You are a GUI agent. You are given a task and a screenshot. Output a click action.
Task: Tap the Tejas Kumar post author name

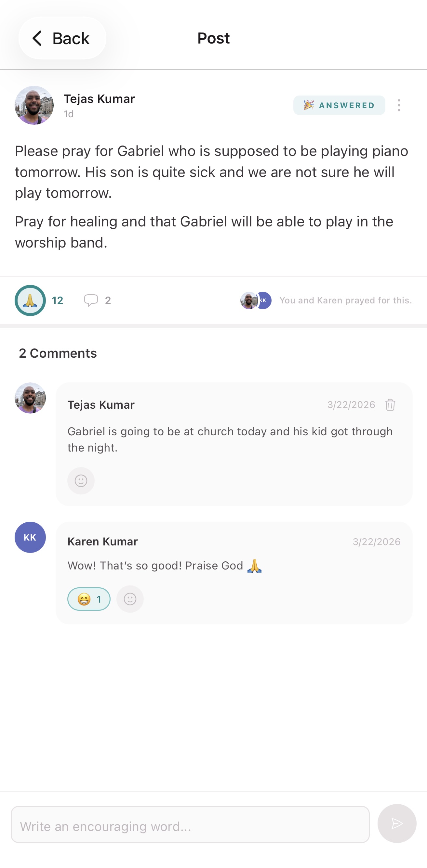99,99
